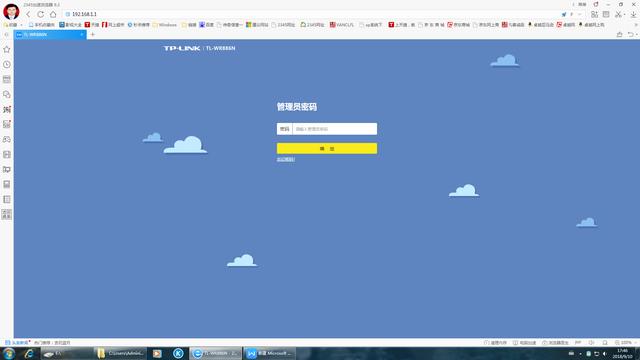Expand the scissors tool dropdown arrow
Viewport: 640px width, 360px height.
(x=624, y=15)
